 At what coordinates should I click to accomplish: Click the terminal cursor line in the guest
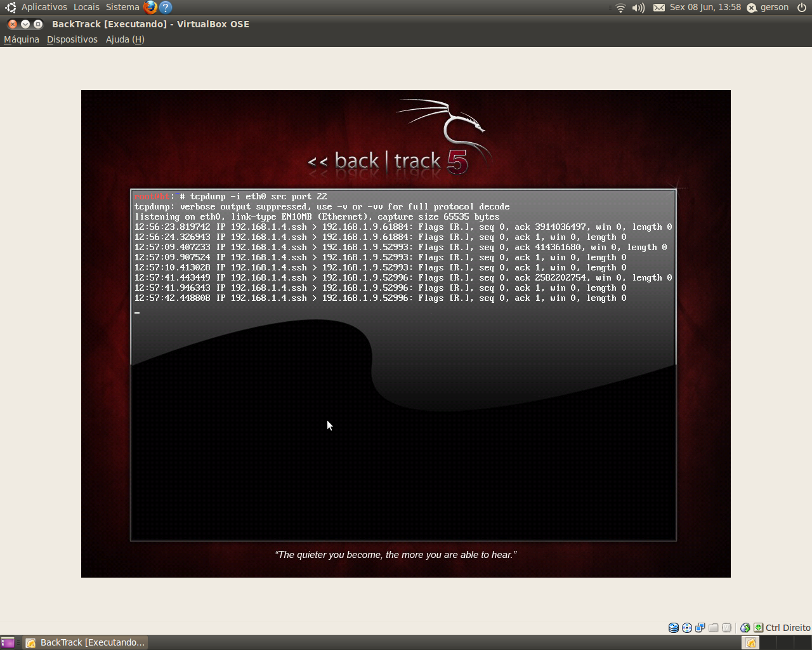[x=137, y=312]
